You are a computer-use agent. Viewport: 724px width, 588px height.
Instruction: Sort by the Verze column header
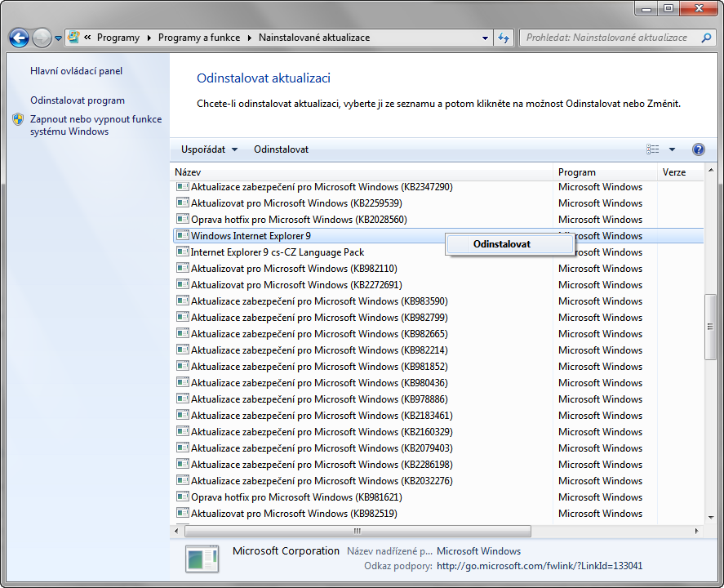681,172
